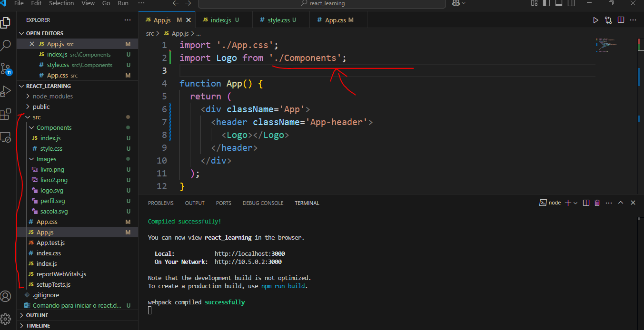Viewport: 644px width, 330px height.
Task: Open the Edit menu
Action: (36, 3)
